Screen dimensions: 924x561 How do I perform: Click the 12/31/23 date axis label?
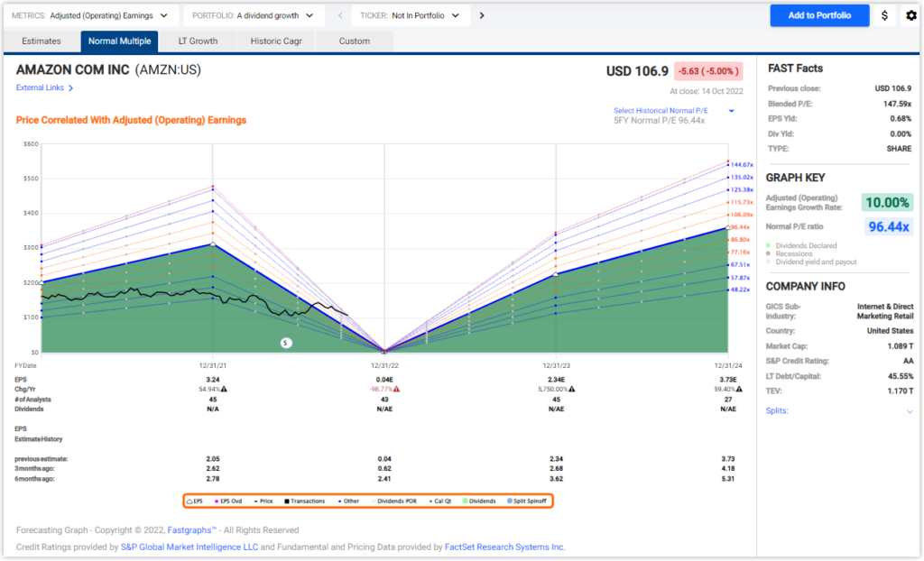(556, 366)
